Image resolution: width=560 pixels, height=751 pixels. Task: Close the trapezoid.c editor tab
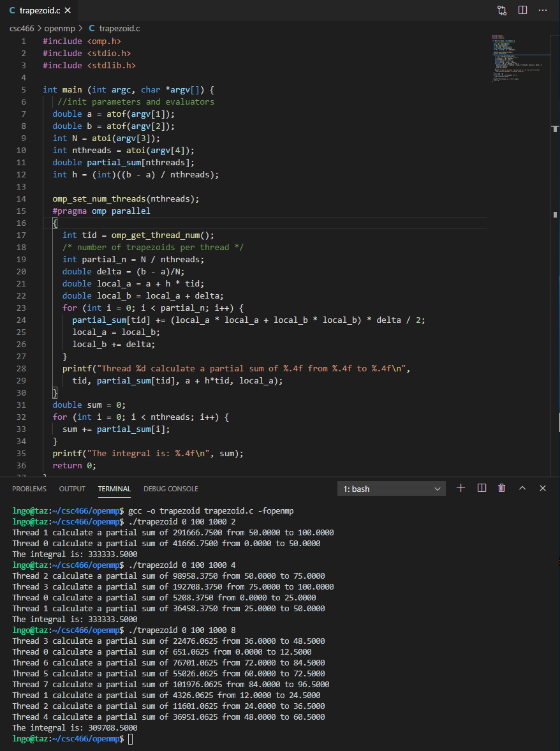click(x=67, y=11)
